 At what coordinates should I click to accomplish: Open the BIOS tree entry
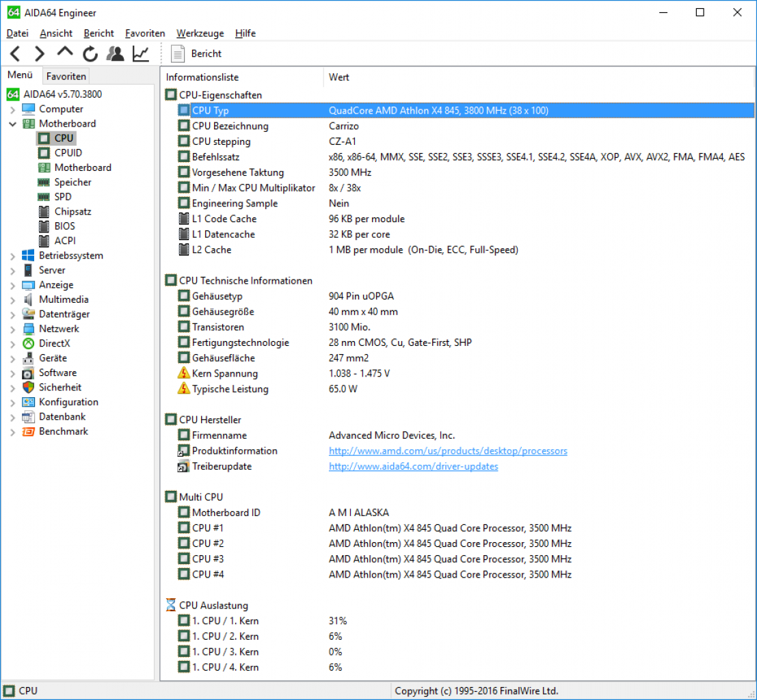(65, 226)
